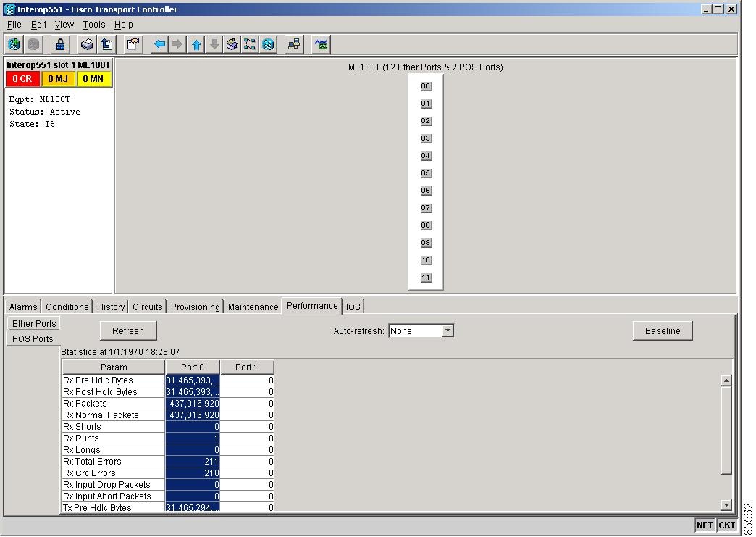Screen dimensions: 756x537
Task: Go back with the blue left arrow
Action: tap(159, 44)
